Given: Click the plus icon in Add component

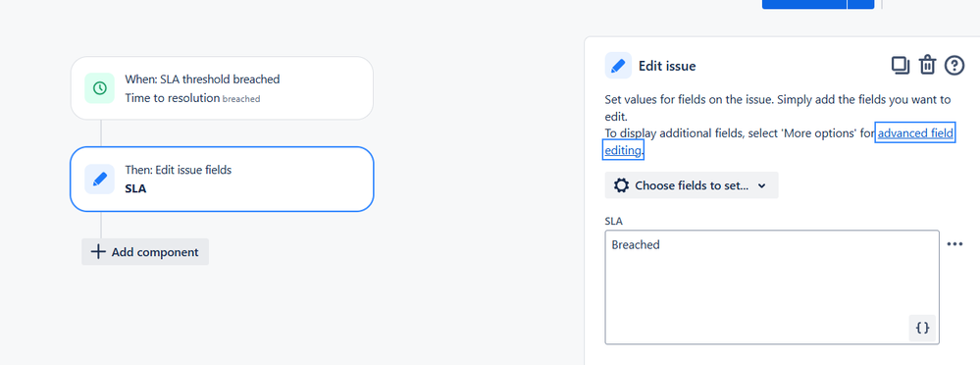Looking at the screenshot, I should click(99, 252).
